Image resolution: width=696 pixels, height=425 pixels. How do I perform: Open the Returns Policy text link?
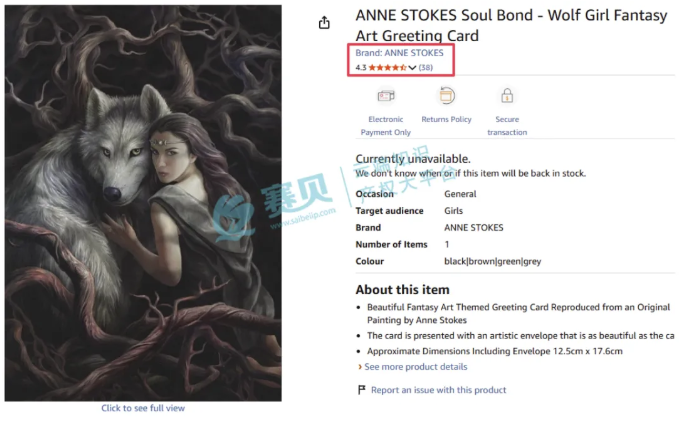(447, 119)
